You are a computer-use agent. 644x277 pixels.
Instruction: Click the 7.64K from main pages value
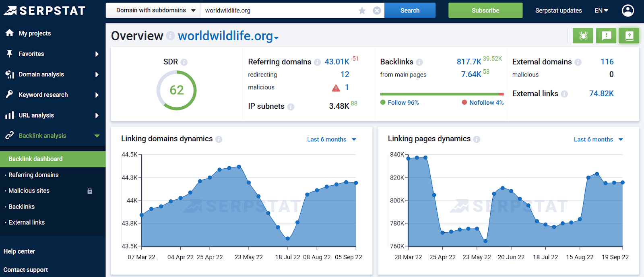[x=471, y=74]
